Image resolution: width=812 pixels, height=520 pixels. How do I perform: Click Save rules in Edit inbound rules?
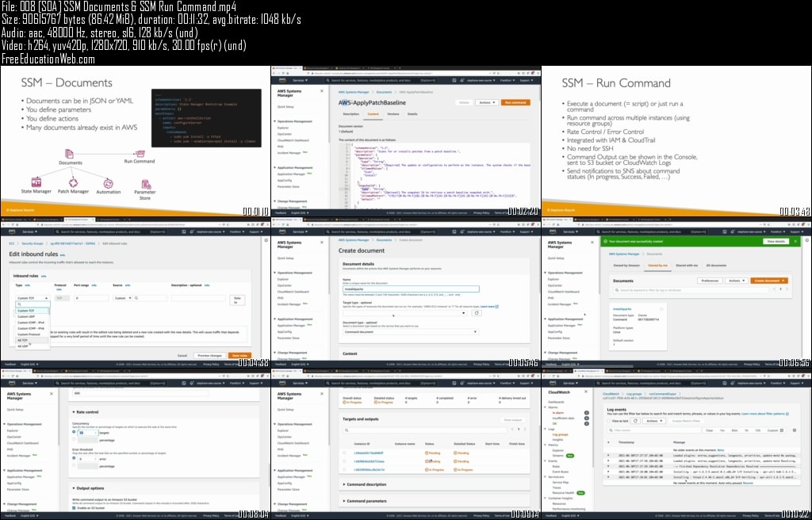point(239,356)
